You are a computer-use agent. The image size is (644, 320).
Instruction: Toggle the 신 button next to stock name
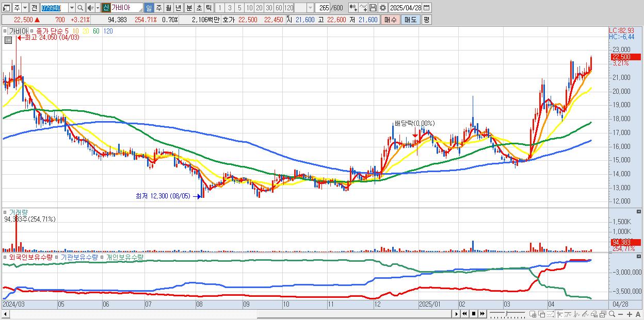(105, 8)
